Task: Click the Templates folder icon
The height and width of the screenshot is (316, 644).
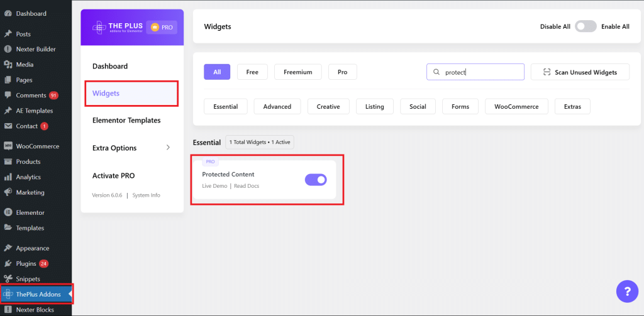Action: click(x=8, y=228)
